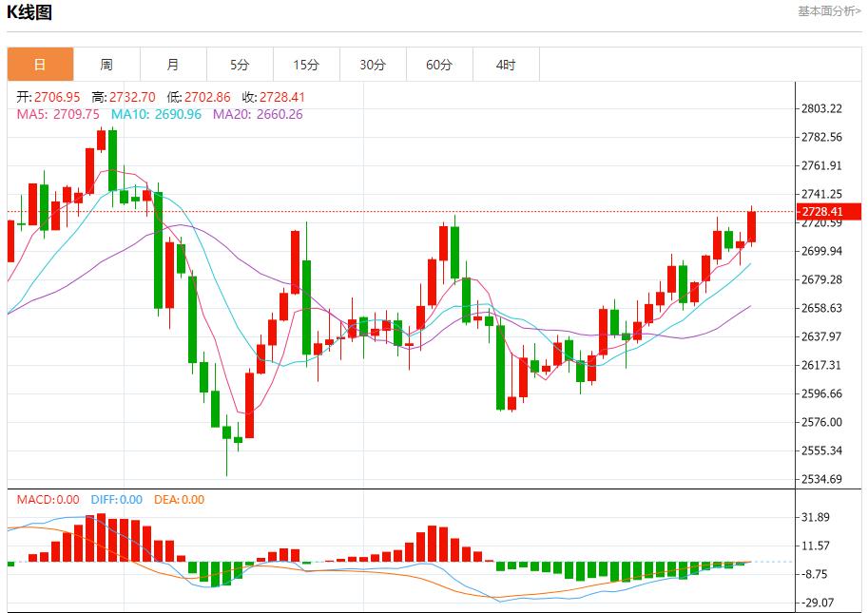Select the 4时 four-hour chart
The width and height of the screenshot is (868, 613).
tap(507, 65)
